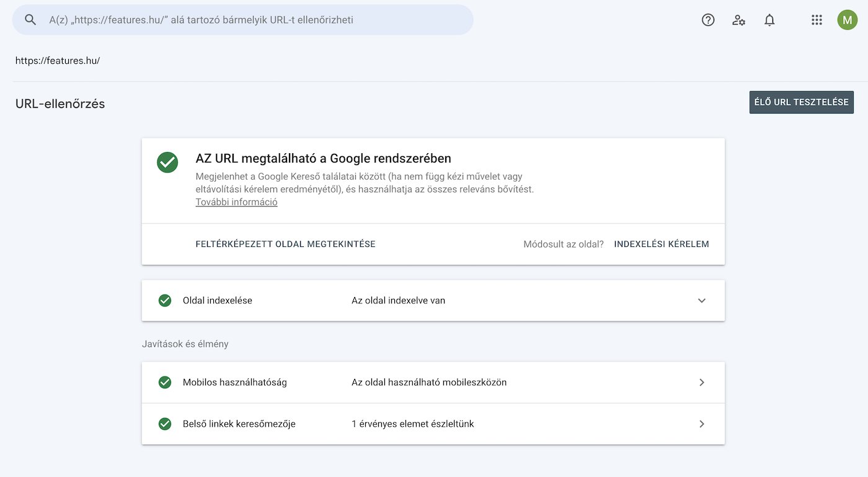868x477 pixels.
Task: Click the Oldal indexelése row label
Action: coord(217,300)
